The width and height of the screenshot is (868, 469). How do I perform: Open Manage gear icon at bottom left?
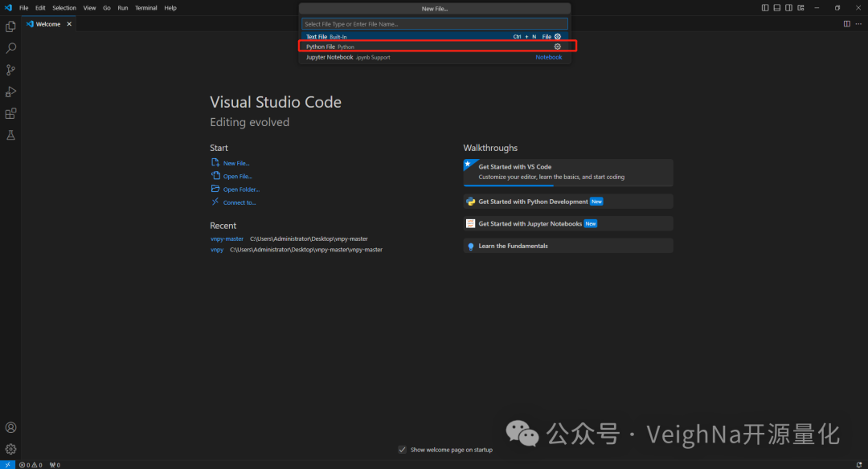(x=10, y=449)
